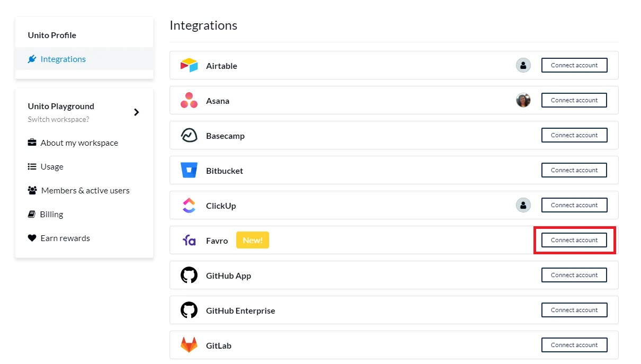Click the Bitbucket bucket logo
This screenshot has height=364, width=641.
click(189, 171)
